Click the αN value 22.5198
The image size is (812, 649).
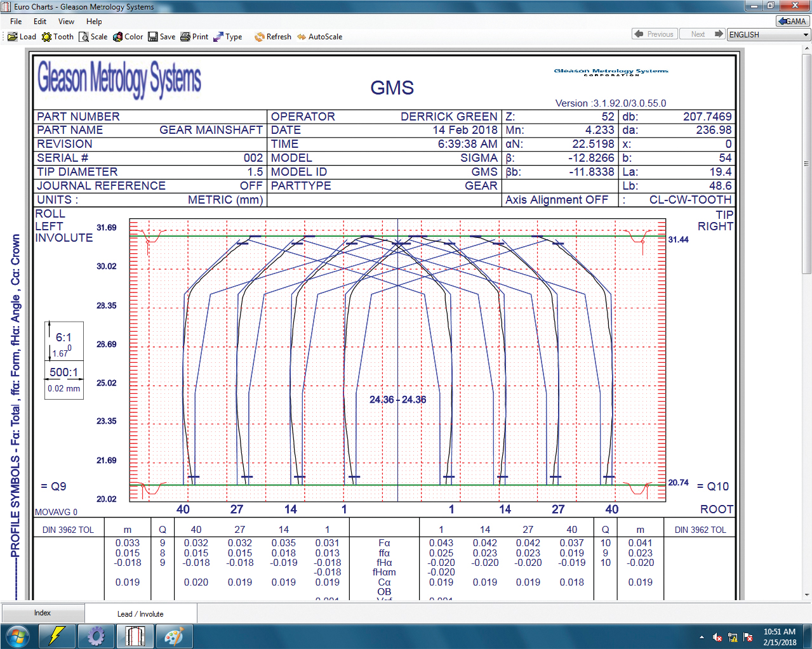[593, 144]
